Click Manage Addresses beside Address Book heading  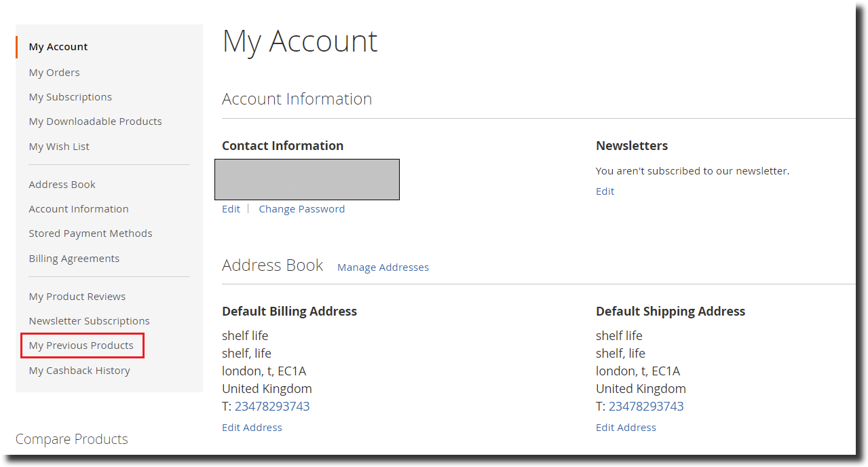pyautogui.click(x=383, y=267)
